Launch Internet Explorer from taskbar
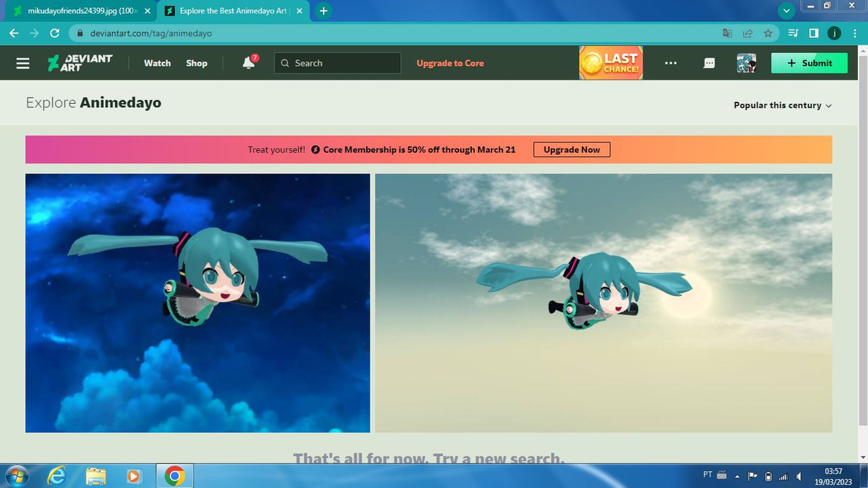Viewport: 868px width, 488px height. [x=57, y=476]
